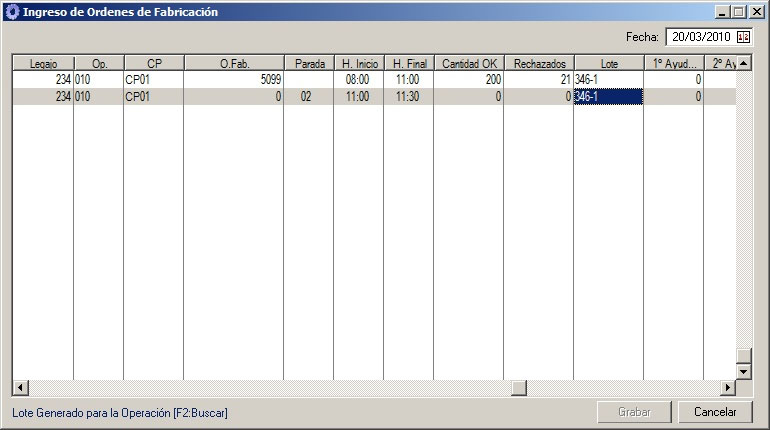Select the Rechazados column header

538,63
